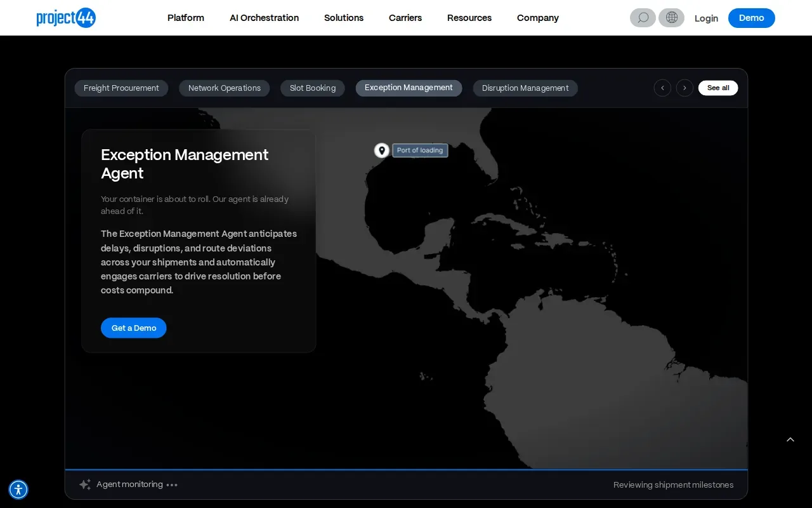The image size is (812, 508).
Task: Select the Exception Management tab
Action: [x=409, y=88]
